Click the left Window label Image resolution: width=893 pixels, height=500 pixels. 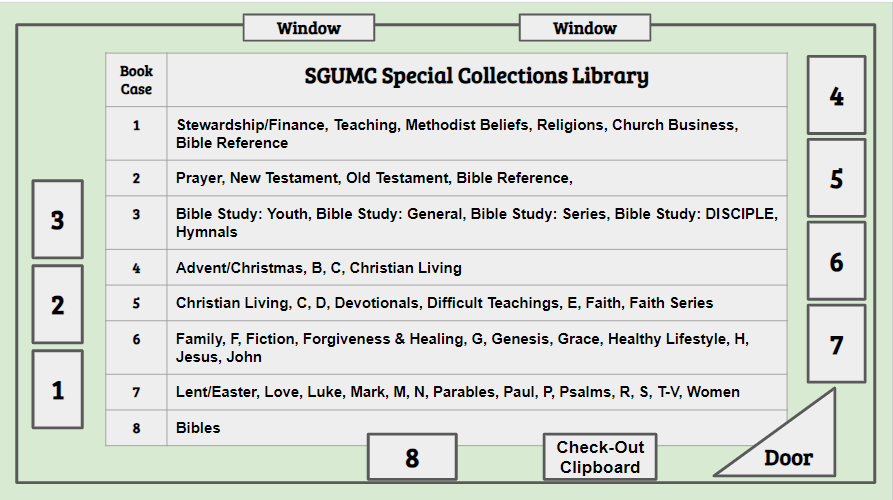coord(309,28)
